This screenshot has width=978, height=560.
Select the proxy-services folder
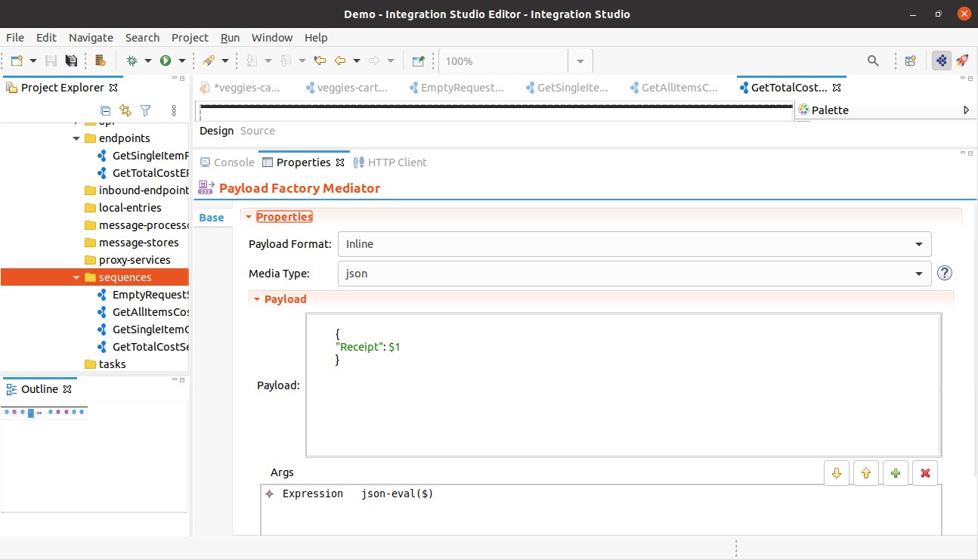pos(127,260)
